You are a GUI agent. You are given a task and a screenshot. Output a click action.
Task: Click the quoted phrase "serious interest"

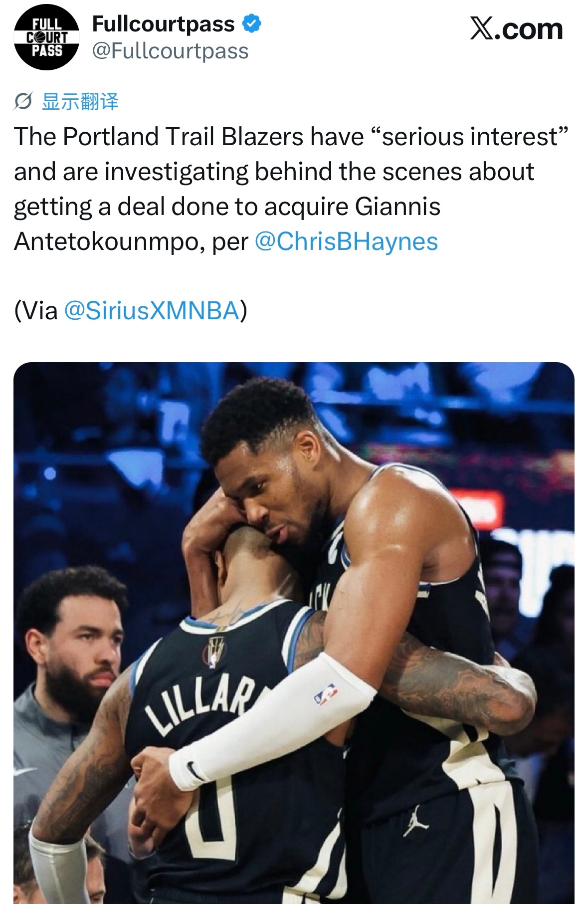click(470, 137)
